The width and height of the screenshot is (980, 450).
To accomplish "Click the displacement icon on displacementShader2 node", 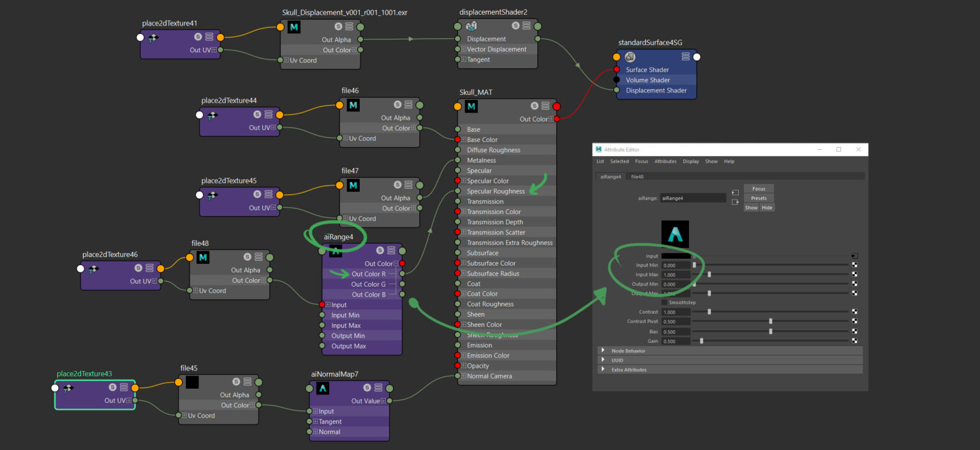I will click(471, 27).
